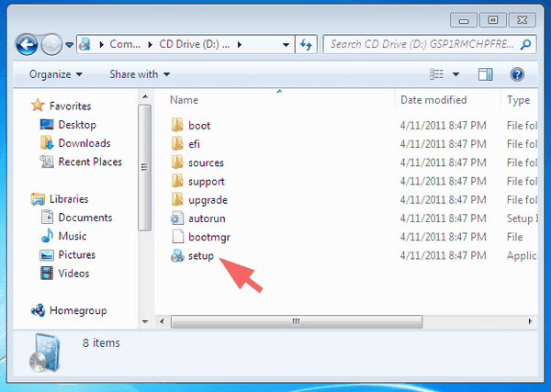Open the Share with dropdown menu
The image size is (551, 392).
(140, 74)
